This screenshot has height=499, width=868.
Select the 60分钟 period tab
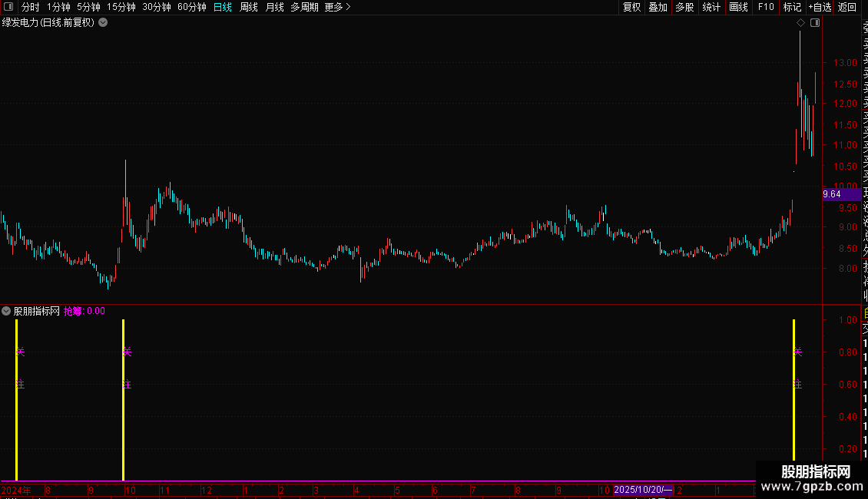tap(192, 7)
